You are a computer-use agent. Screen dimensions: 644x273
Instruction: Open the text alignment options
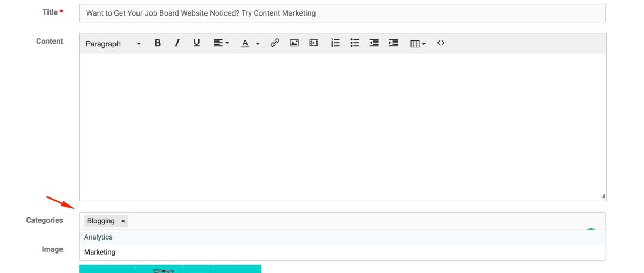pos(221,43)
